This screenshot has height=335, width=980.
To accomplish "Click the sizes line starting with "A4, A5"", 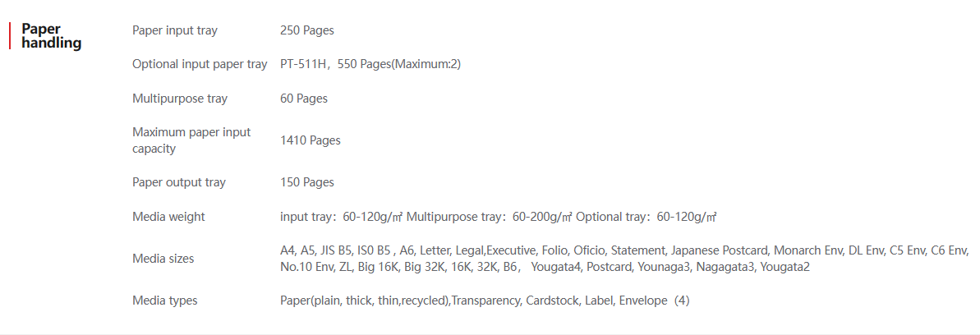I will [x=624, y=250].
